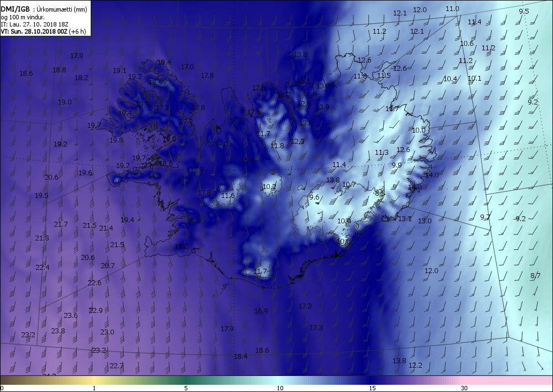Click the 'IT: Lau. 27. 10. 2018 18Z' line
The height and width of the screenshot is (392, 553).
(x=34, y=24)
